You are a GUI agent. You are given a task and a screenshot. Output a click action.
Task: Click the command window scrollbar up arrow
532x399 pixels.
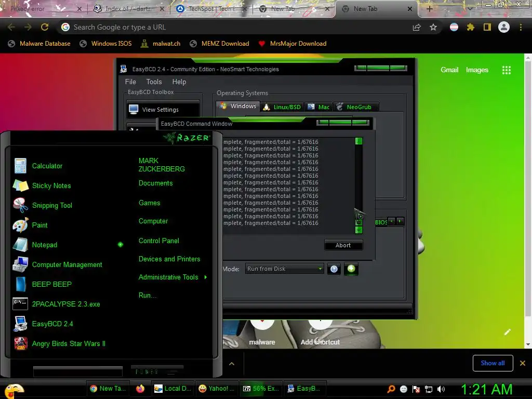click(358, 141)
